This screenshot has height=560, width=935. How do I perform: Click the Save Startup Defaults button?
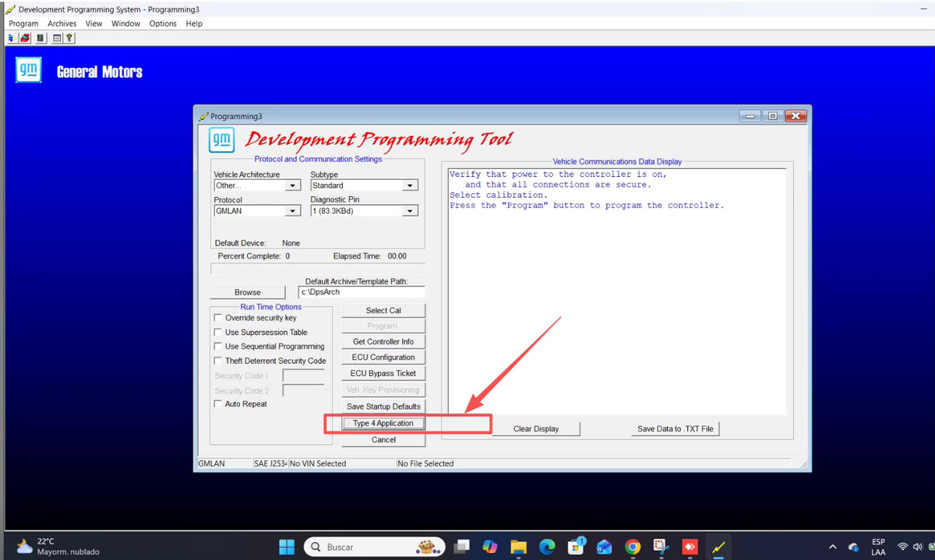383,407
